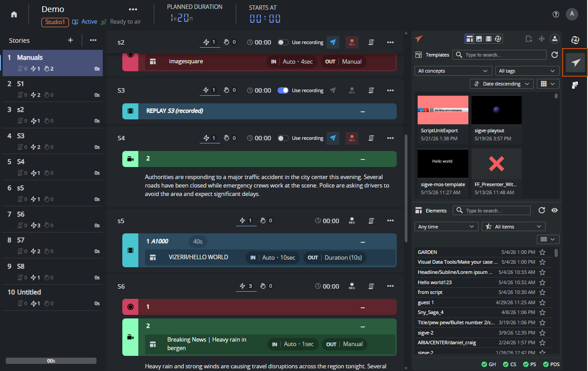The image size is (588, 371).
Task: Click the Ready to air status
Action: [x=121, y=22]
